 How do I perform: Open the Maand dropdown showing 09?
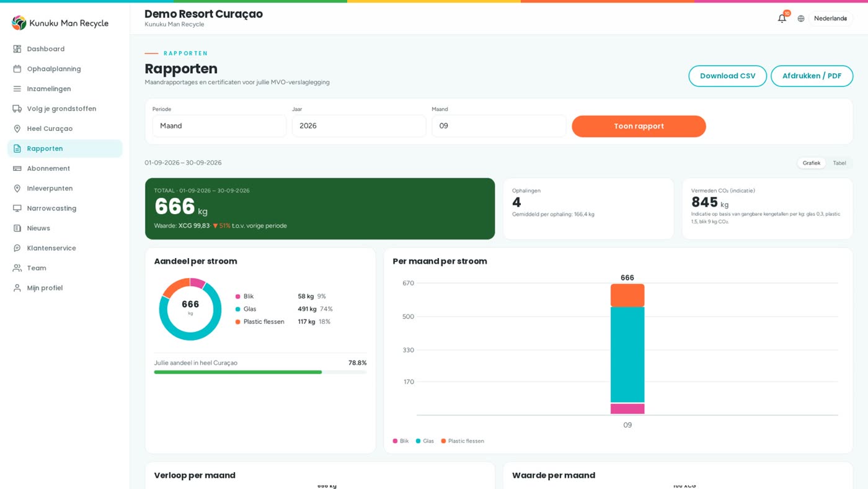[x=498, y=126]
